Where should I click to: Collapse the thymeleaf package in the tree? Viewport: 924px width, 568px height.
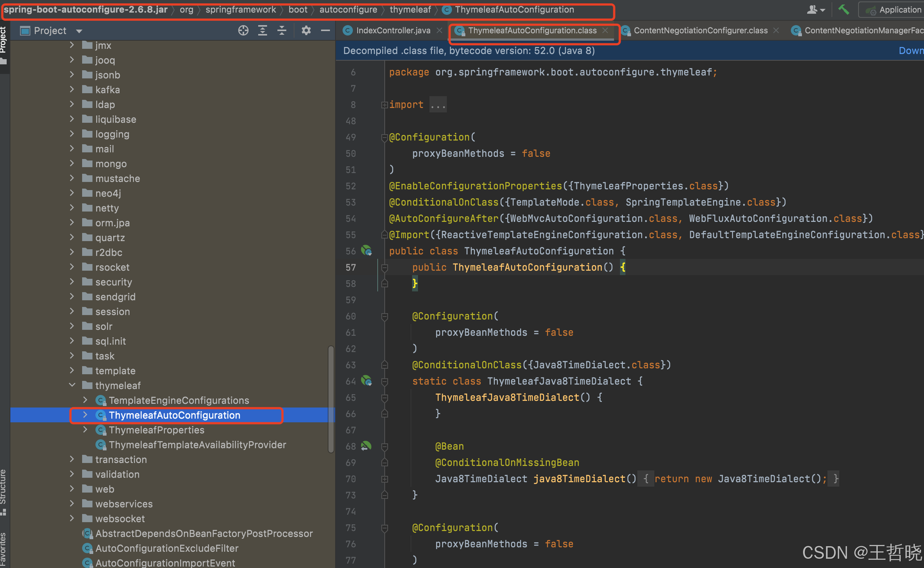coord(72,385)
